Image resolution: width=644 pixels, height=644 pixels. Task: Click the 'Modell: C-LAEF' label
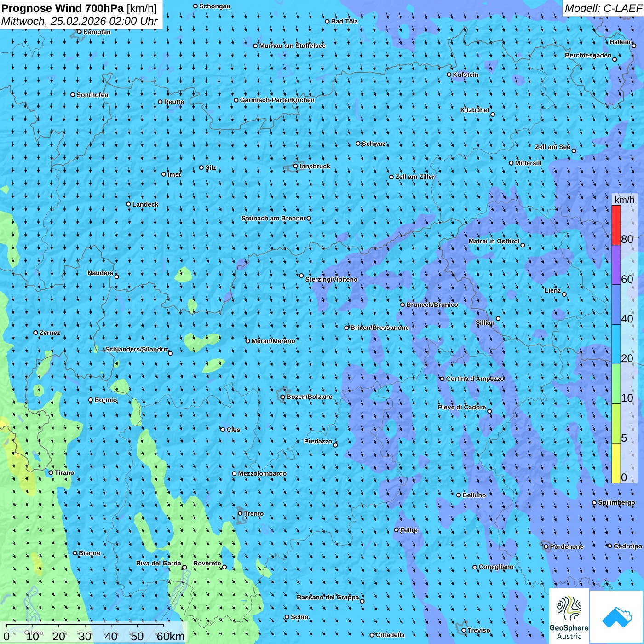click(x=603, y=8)
